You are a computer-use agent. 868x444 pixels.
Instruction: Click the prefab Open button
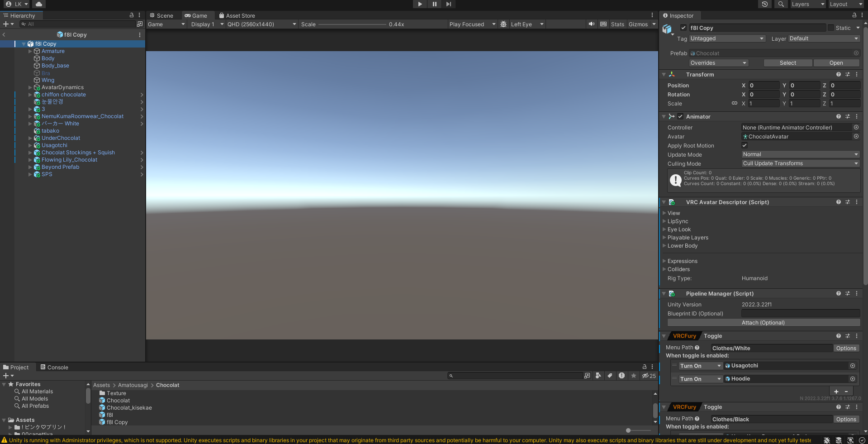pyautogui.click(x=836, y=63)
